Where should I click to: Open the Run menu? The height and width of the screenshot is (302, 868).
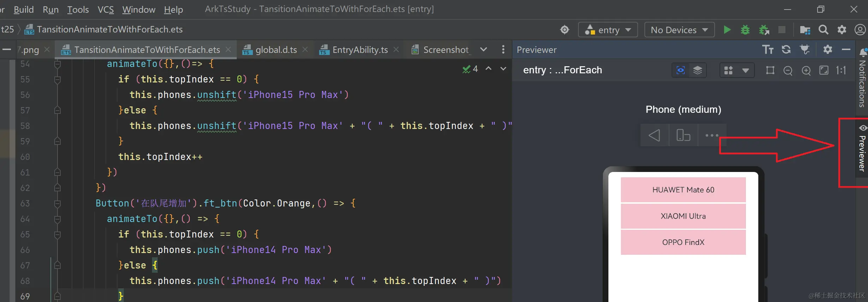(x=50, y=10)
